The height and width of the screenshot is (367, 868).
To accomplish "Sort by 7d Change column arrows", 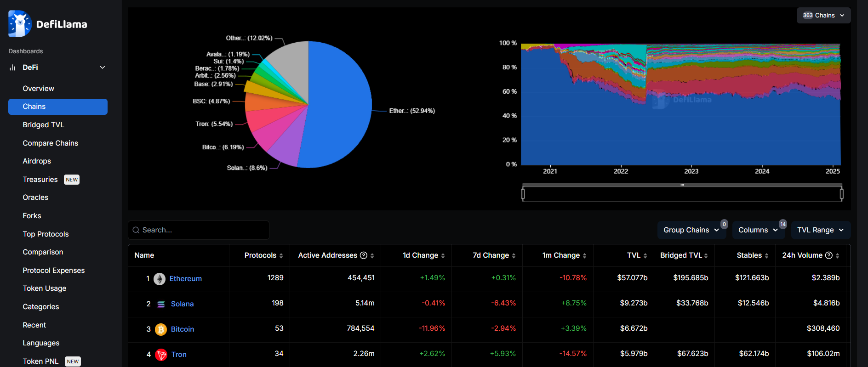I will (x=514, y=256).
